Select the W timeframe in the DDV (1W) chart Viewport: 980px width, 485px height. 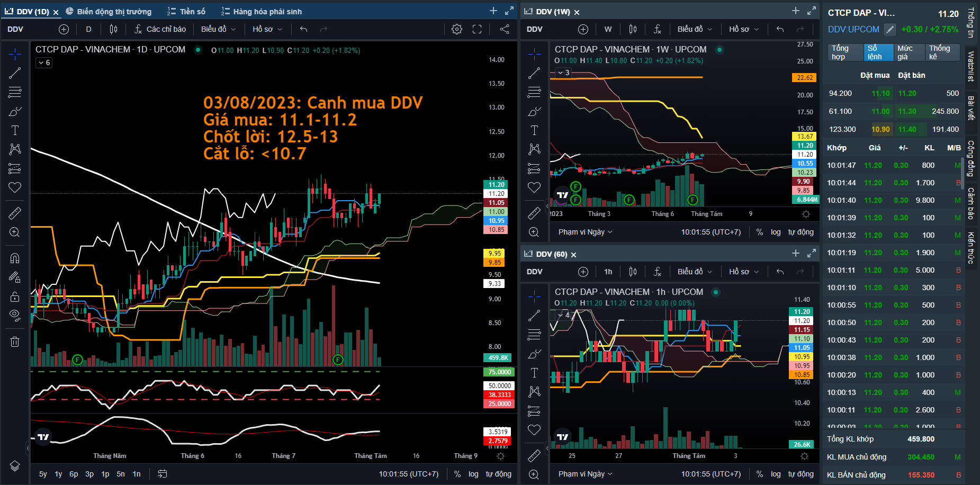click(x=608, y=29)
